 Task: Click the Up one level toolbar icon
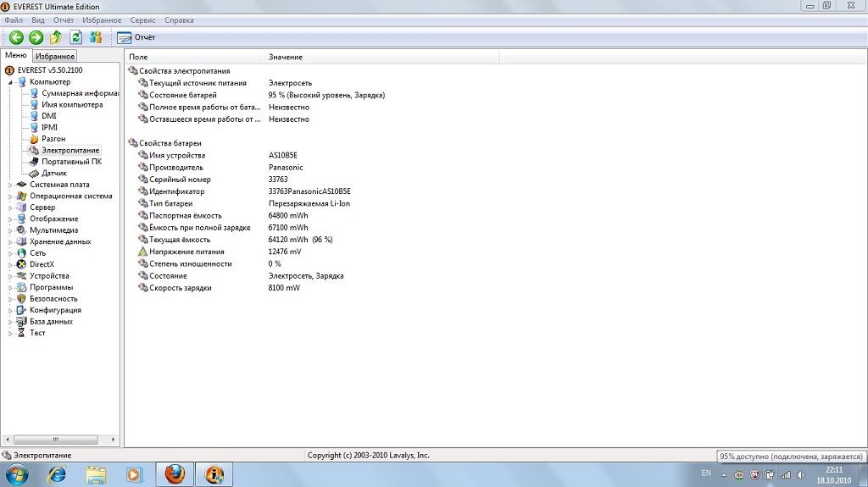tap(56, 37)
